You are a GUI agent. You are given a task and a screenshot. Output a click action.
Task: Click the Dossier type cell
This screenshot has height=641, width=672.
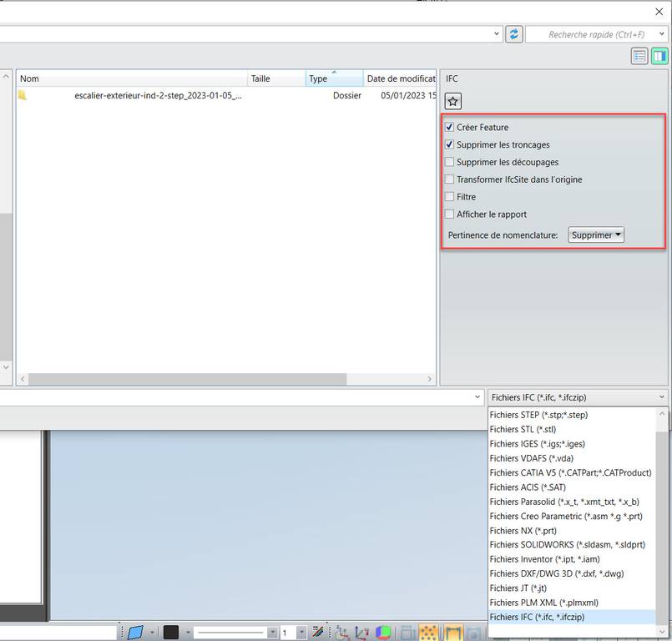346,95
